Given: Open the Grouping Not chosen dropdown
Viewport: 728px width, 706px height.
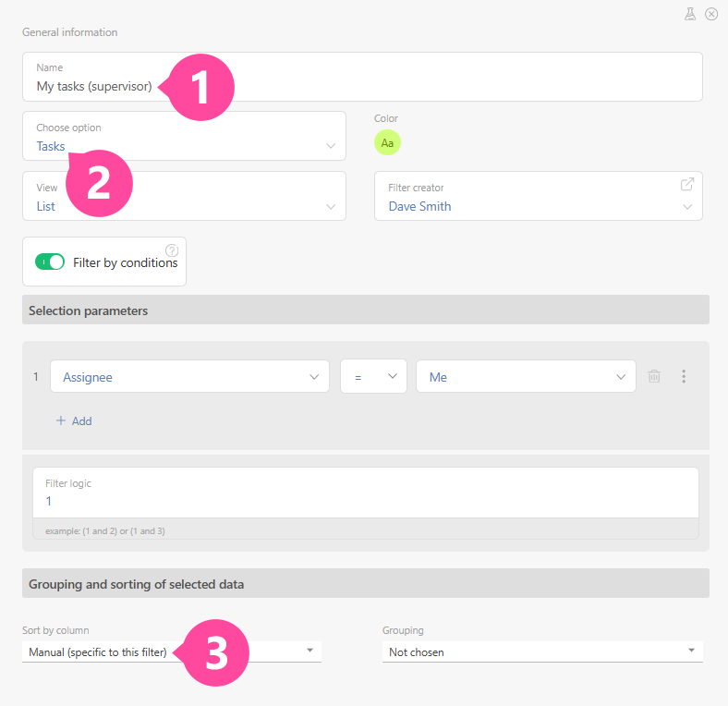Looking at the screenshot, I should [542, 651].
